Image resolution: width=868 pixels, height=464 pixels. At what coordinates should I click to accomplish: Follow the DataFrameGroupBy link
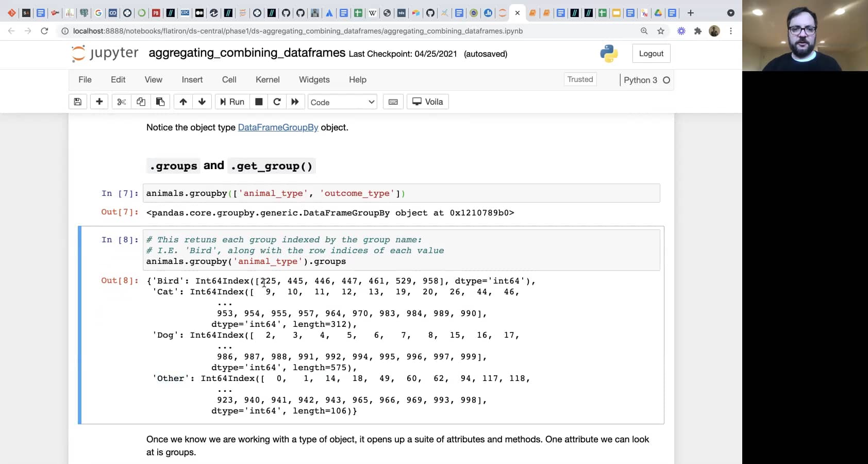pyautogui.click(x=278, y=127)
